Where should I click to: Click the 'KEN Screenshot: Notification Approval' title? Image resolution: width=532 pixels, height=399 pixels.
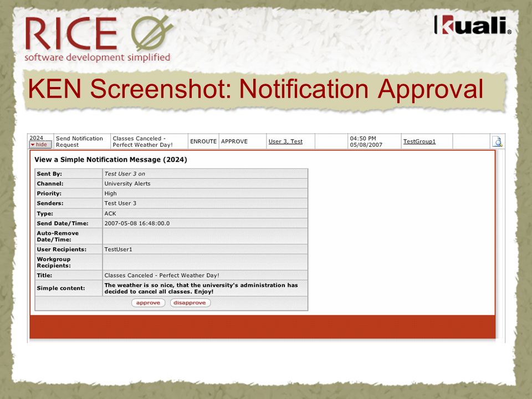tap(255, 89)
